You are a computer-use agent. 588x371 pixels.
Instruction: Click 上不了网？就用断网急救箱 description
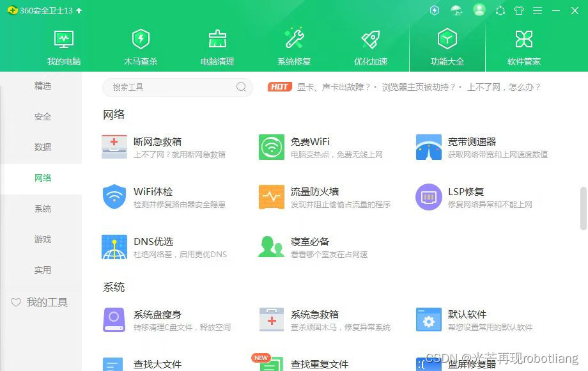click(x=180, y=155)
